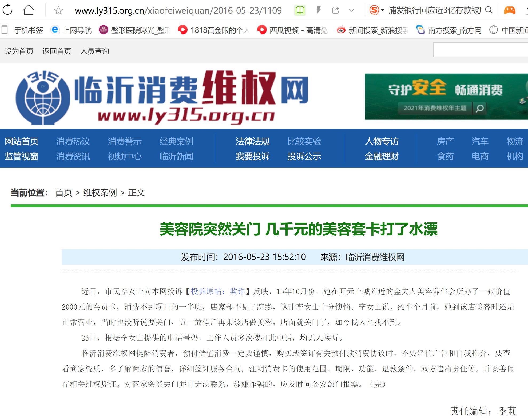Click the 责任编辑：季莉 text
The width and height of the screenshot is (528, 420).
click(483, 411)
